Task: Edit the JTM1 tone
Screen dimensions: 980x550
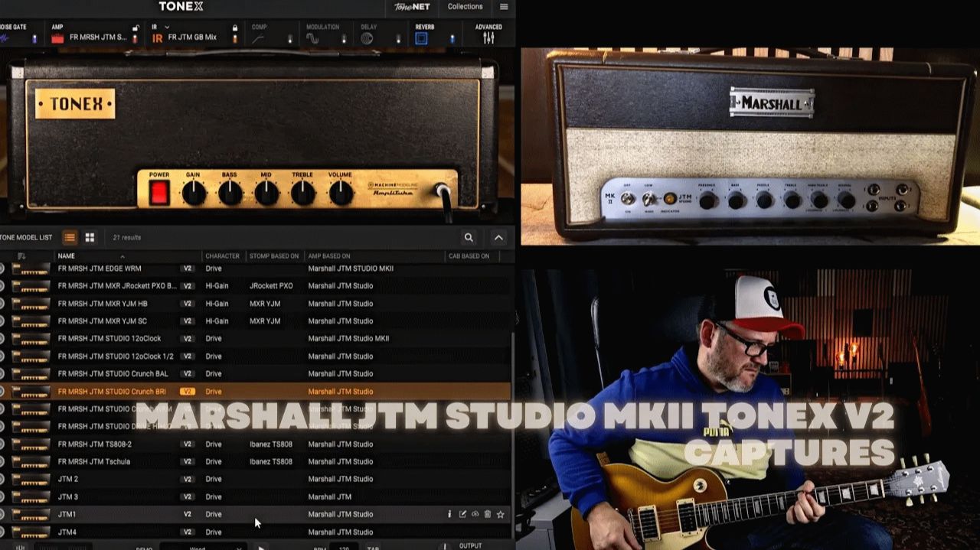Action: coord(462,515)
